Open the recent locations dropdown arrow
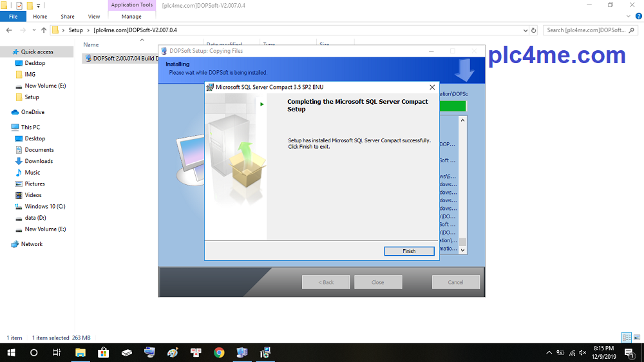Image resolution: width=644 pixels, height=362 pixels. (34, 30)
